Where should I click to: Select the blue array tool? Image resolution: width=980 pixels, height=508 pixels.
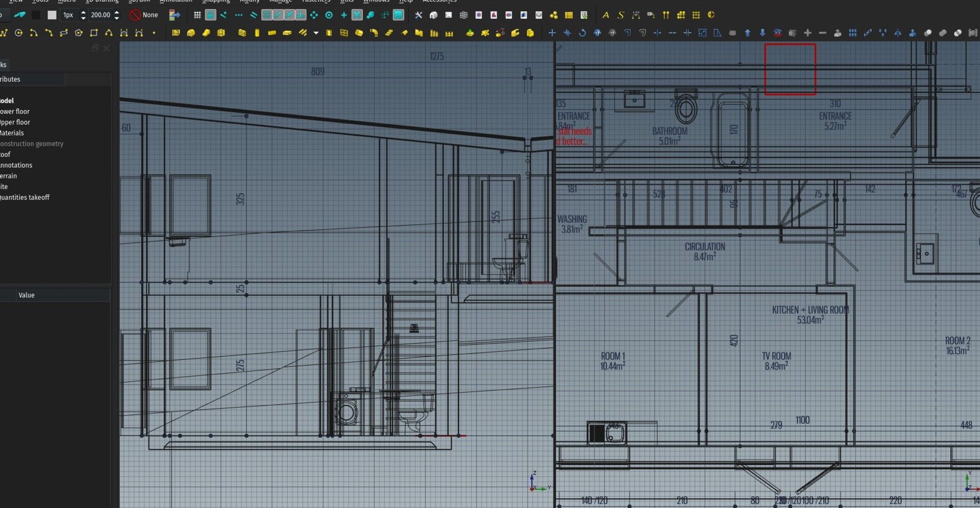point(852,33)
